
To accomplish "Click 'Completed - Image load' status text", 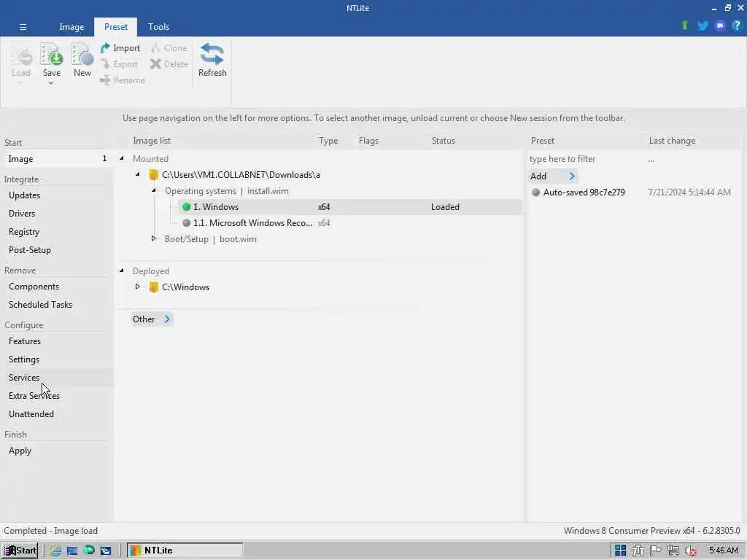I will point(50,531).
